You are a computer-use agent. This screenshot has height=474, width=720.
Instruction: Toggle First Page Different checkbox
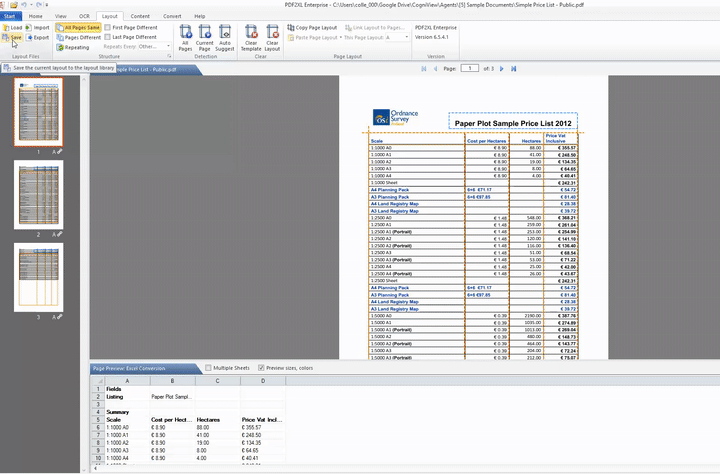coord(108,27)
